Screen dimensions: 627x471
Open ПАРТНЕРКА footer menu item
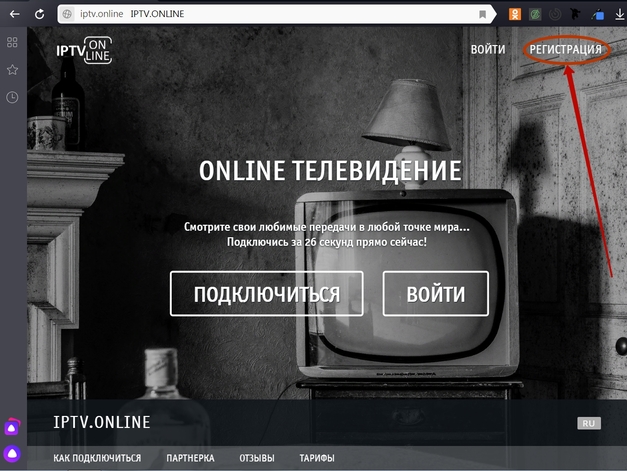point(190,458)
